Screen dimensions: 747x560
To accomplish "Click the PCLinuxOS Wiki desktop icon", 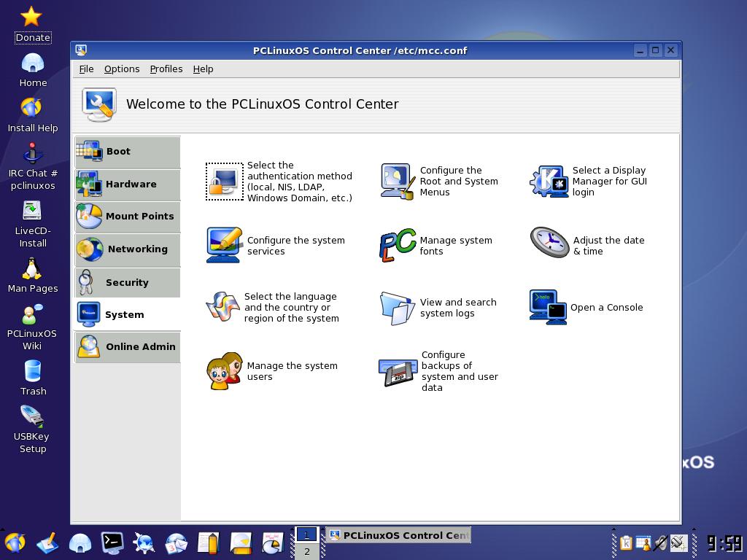I will (32, 327).
